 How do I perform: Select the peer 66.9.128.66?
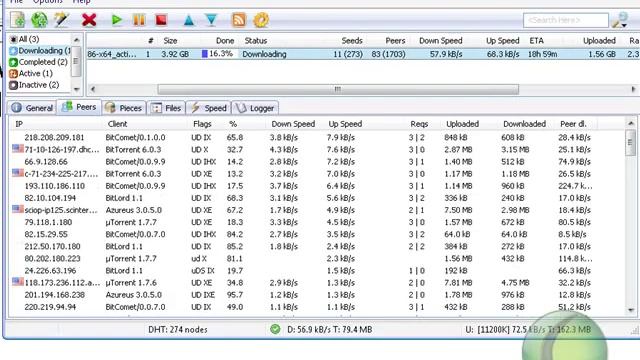(x=46, y=162)
